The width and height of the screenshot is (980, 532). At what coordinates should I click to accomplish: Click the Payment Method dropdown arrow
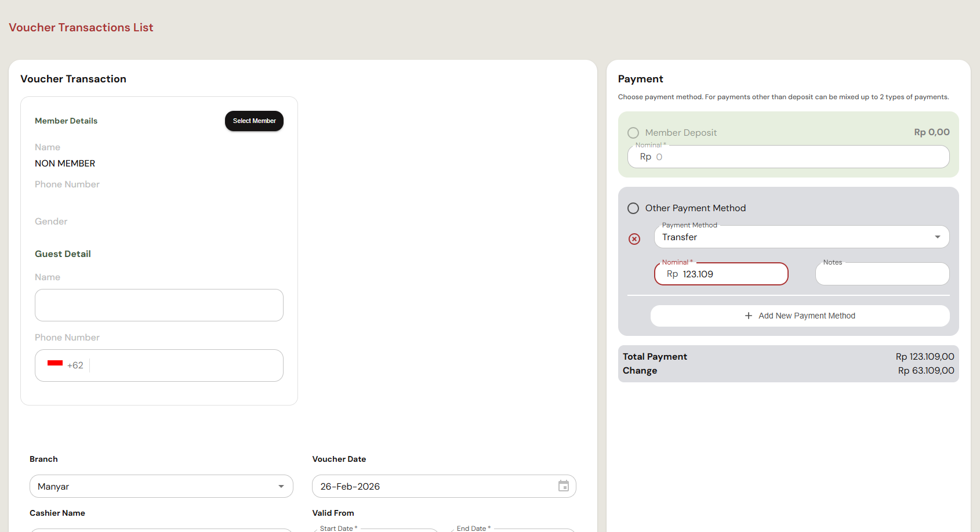(938, 237)
